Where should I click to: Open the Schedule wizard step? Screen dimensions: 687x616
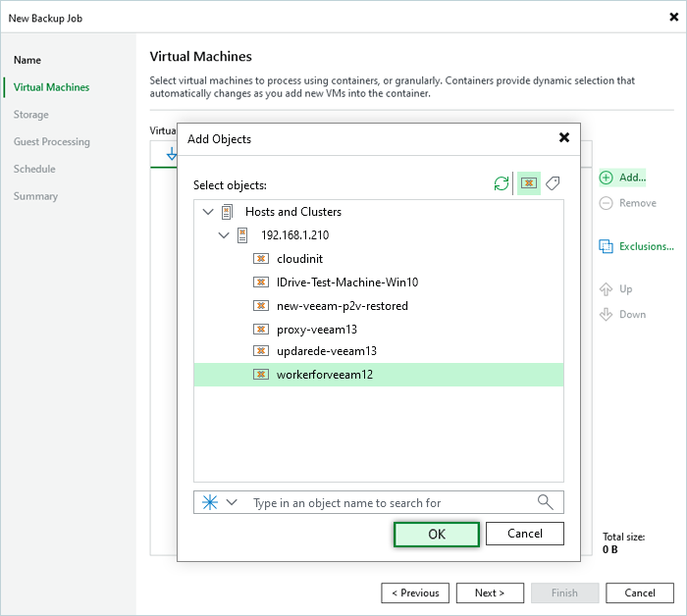34,169
